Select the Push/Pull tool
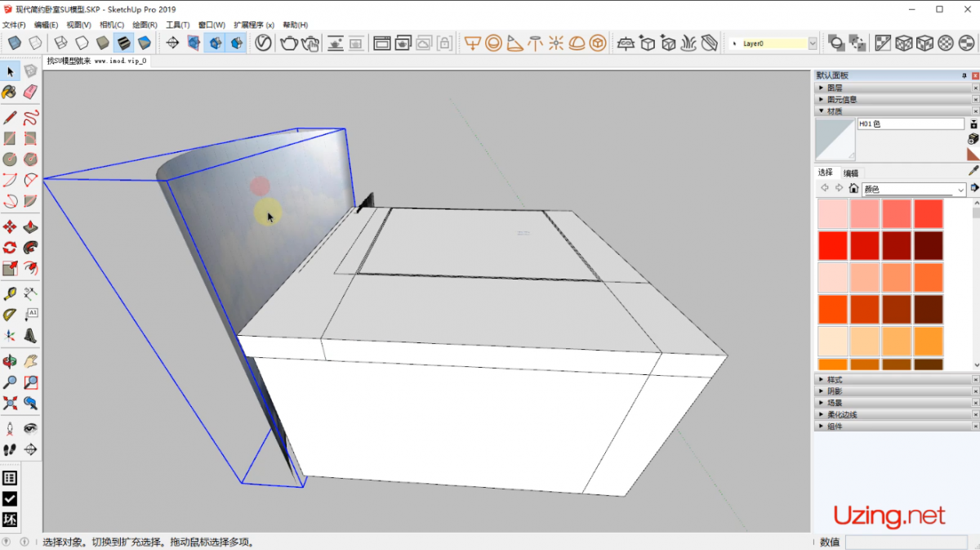 coord(30,226)
